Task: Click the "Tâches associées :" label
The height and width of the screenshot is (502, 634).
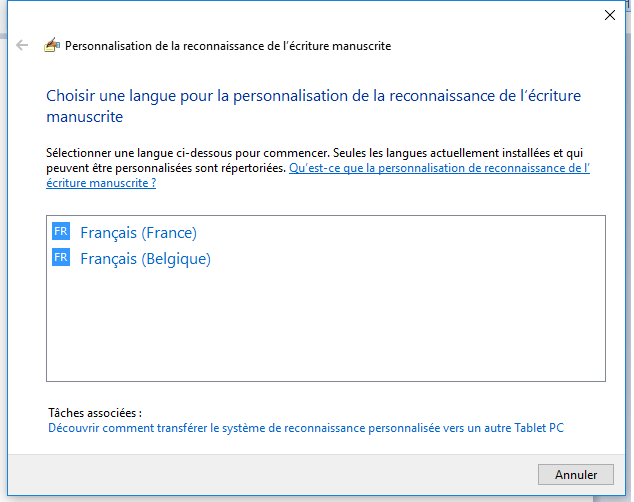Action: (x=95, y=413)
